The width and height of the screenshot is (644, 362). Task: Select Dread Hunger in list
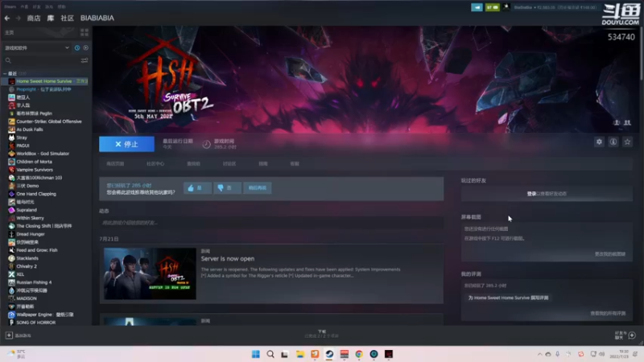[31, 234]
